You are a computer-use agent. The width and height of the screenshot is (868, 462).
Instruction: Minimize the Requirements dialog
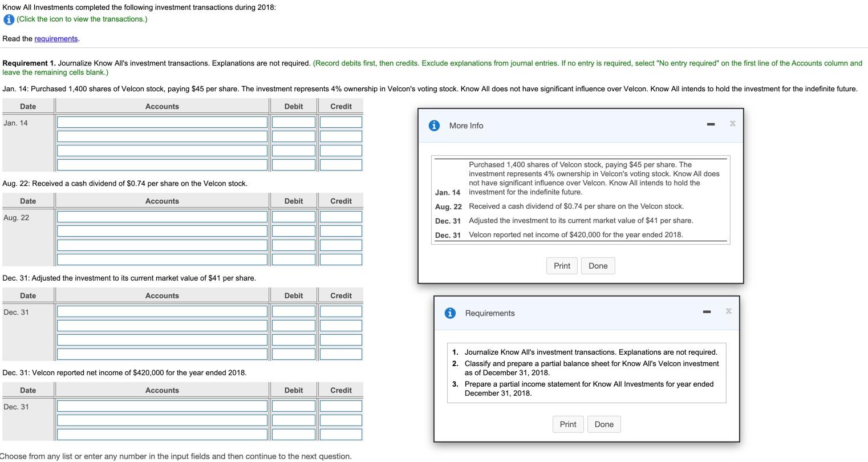click(x=707, y=311)
